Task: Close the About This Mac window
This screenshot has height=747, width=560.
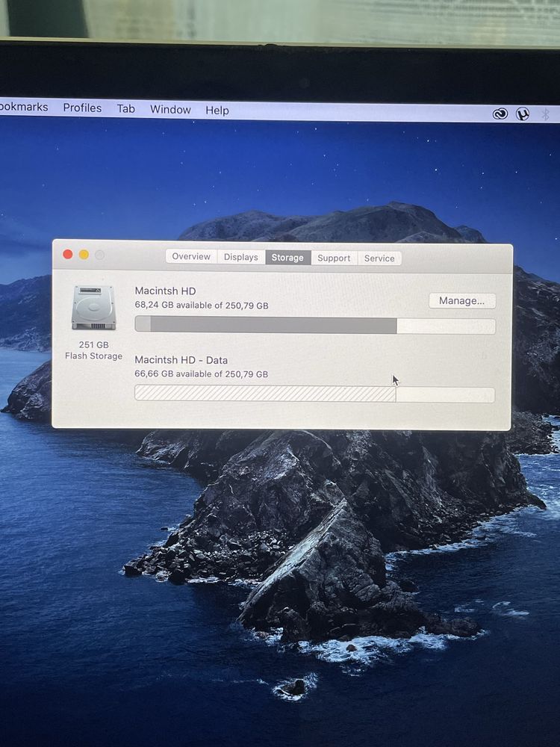Action: 68,255
